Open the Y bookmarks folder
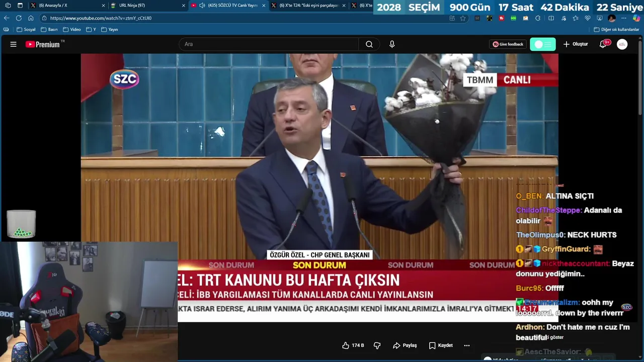The width and height of the screenshot is (644, 362). click(x=91, y=30)
